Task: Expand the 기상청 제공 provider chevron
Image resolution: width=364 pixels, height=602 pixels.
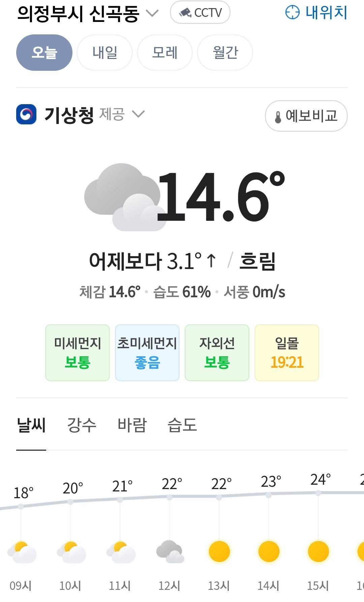Action: [138, 114]
